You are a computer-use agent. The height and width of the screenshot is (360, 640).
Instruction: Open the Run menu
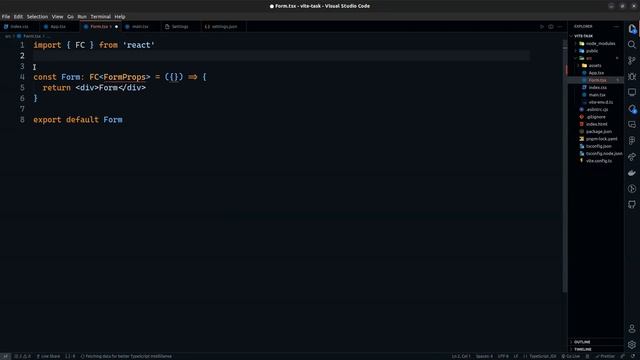coord(82,17)
